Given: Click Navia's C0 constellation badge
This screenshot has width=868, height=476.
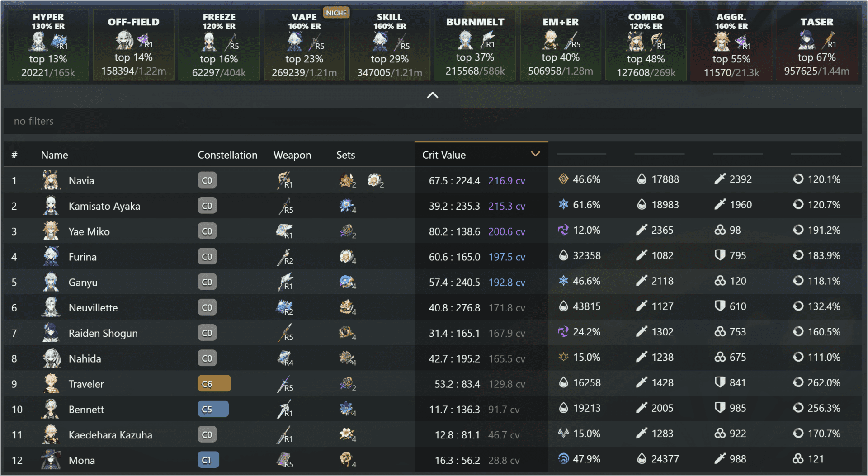Looking at the screenshot, I should (x=207, y=180).
